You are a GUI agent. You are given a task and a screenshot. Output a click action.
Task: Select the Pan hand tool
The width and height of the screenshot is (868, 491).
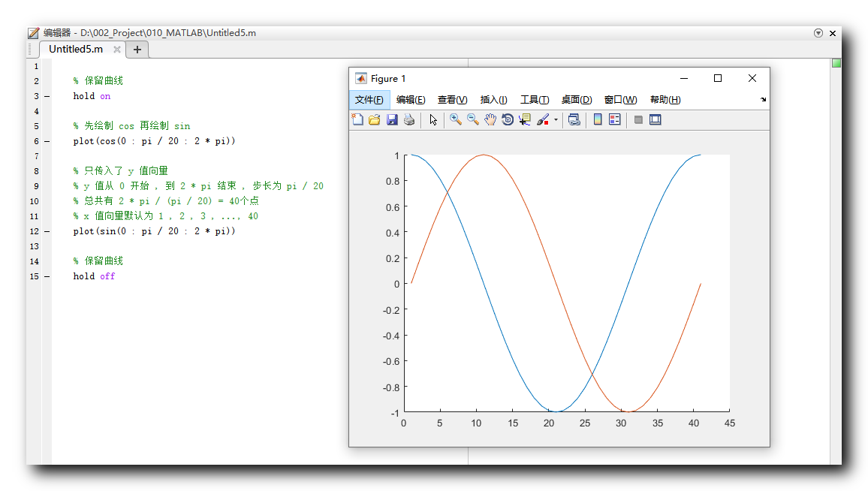(x=490, y=119)
